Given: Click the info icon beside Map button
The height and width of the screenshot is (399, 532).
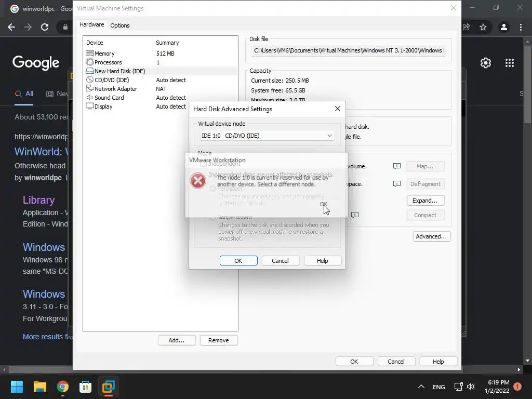Looking at the screenshot, I should pos(396,166).
